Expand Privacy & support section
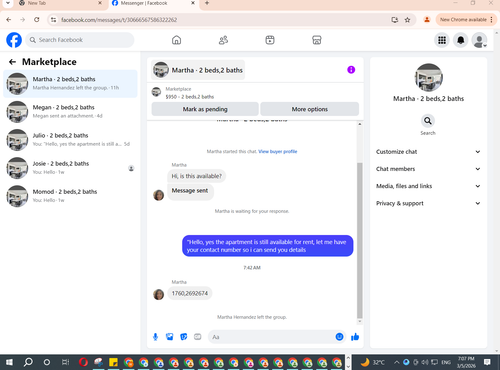 [x=428, y=203]
